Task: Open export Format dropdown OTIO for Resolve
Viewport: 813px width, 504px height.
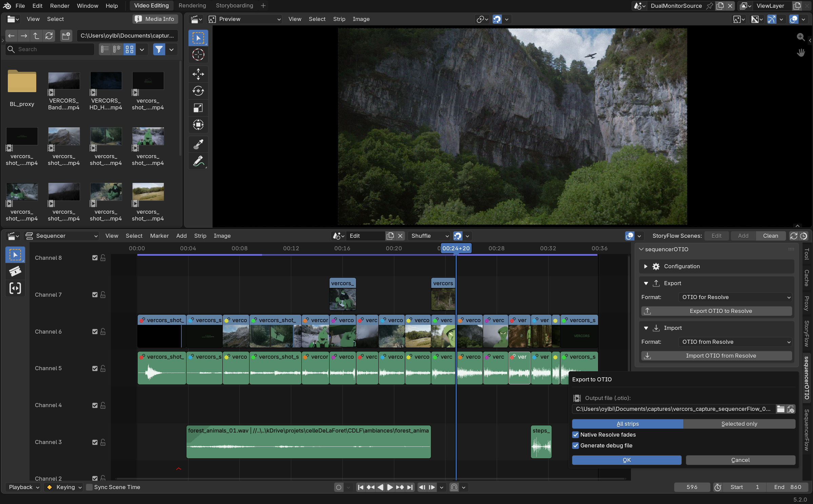Action: click(735, 297)
